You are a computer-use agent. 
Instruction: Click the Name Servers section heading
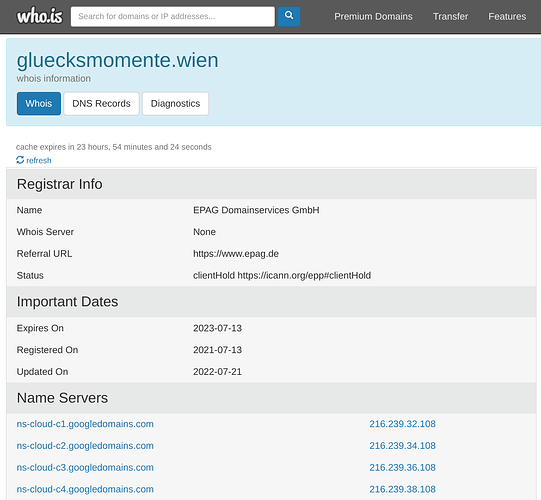pos(62,398)
